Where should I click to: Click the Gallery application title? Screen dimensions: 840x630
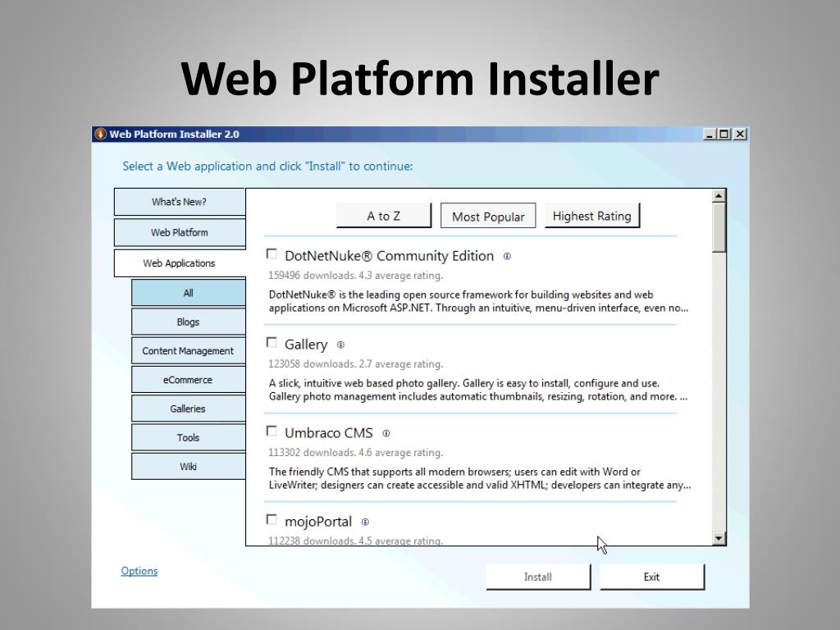(306, 345)
